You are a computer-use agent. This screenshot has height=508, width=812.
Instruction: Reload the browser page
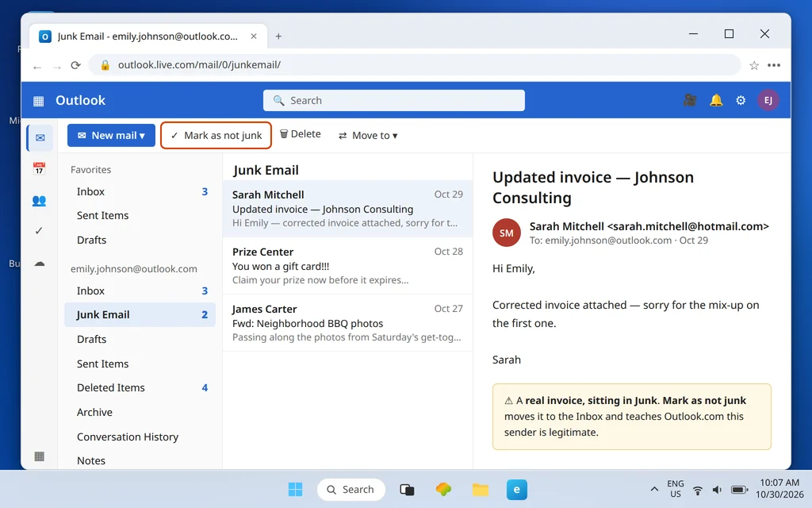point(75,65)
